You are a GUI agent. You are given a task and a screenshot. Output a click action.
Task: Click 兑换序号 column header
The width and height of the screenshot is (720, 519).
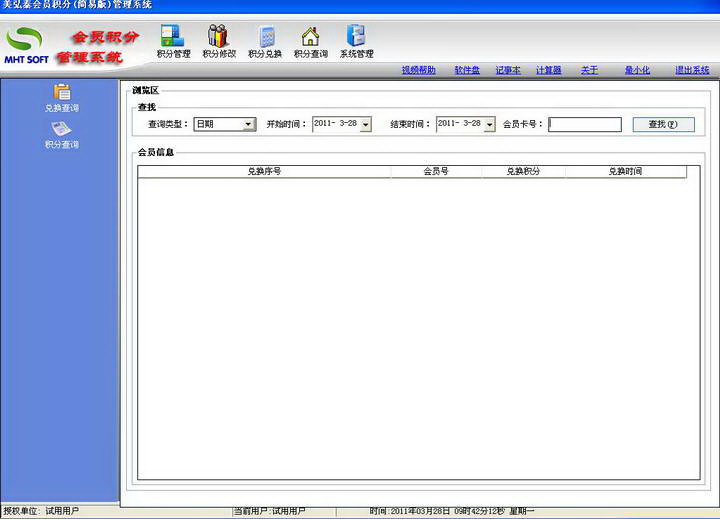[264, 171]
